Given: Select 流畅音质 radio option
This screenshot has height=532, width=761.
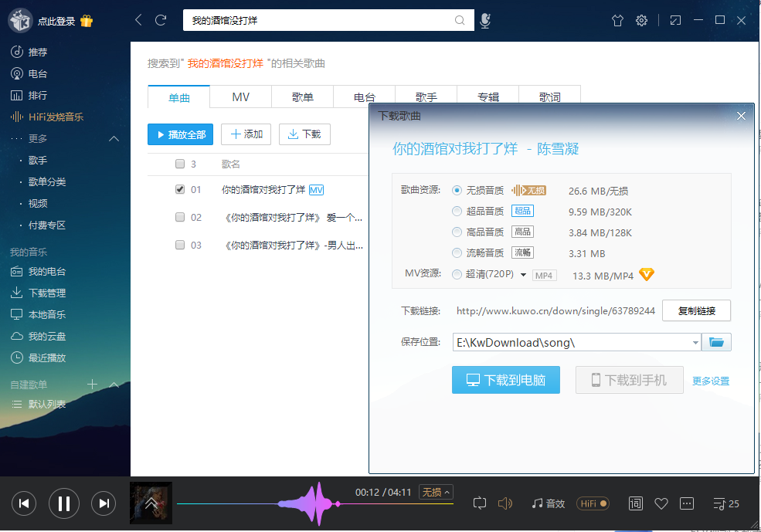Looking at the screenshot, I should pyautogui.click(x=457, y=253).
